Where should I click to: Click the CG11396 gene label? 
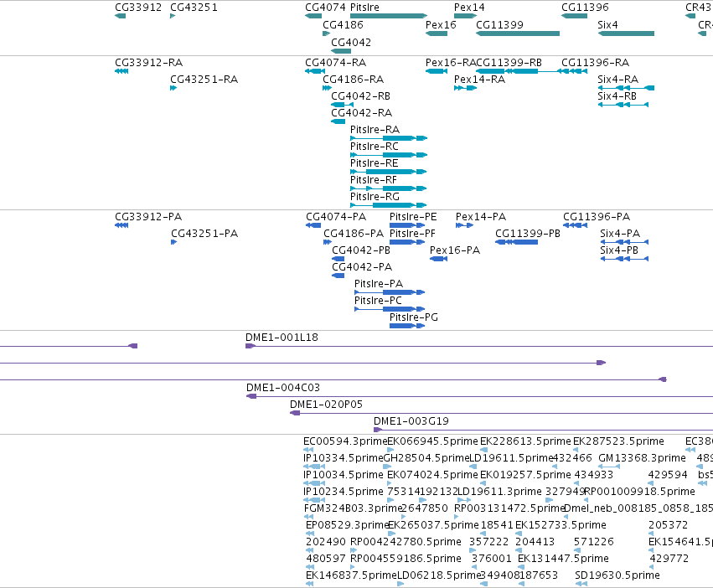coord(585,8)
